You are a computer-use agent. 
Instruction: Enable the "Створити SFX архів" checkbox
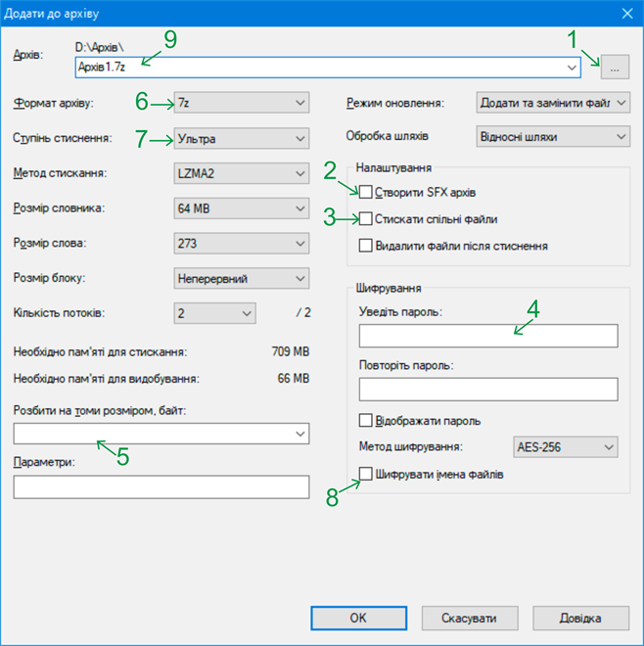tap(367, 192)
